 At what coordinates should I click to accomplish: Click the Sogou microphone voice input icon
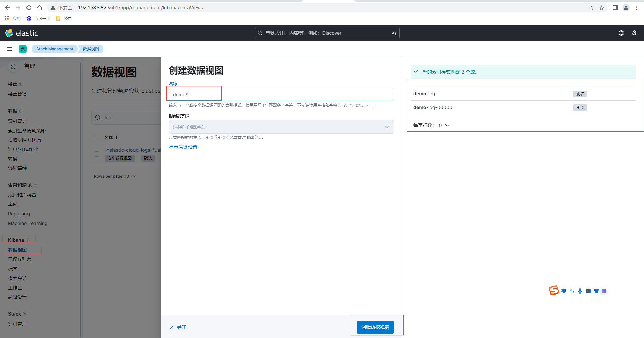(580, 291)
